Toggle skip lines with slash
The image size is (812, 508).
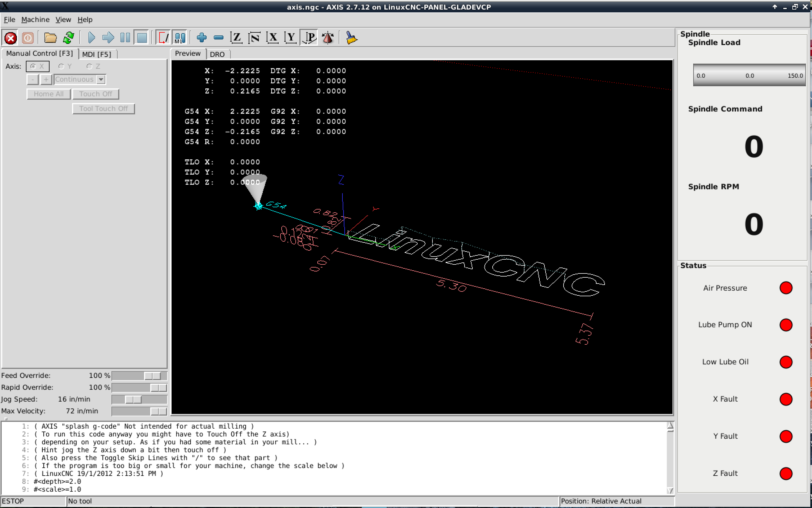tap(163, 38)
